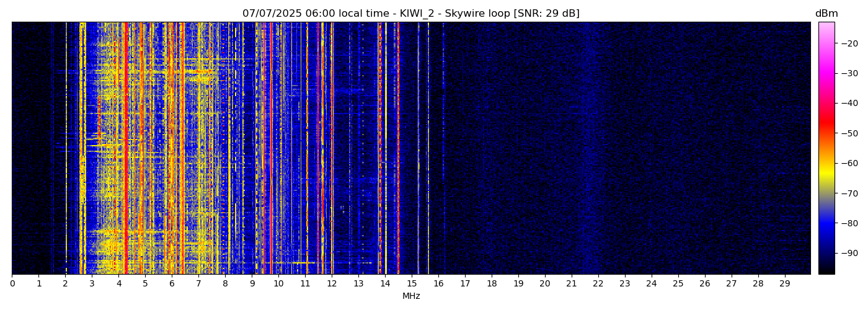
Task: Click the 0 tick label on frequency axis
Action: (12, 284)
